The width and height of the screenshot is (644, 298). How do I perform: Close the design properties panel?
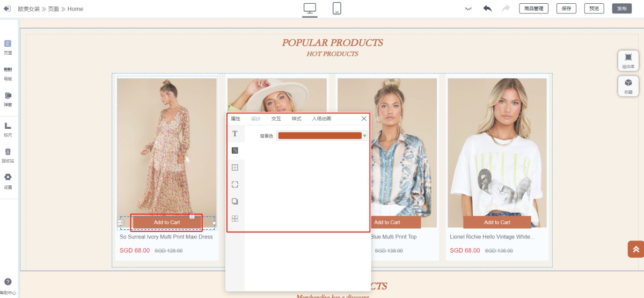coord(364,119)
